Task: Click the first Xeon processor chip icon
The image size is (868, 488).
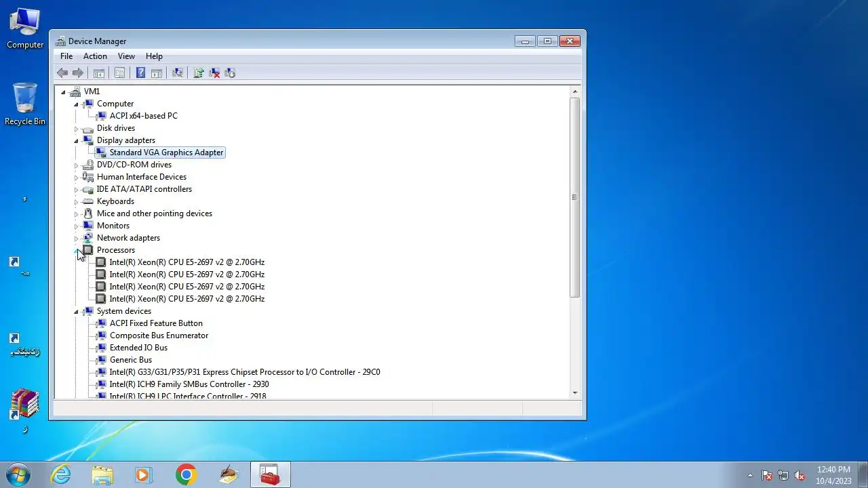Action: (x=101, y=262)
